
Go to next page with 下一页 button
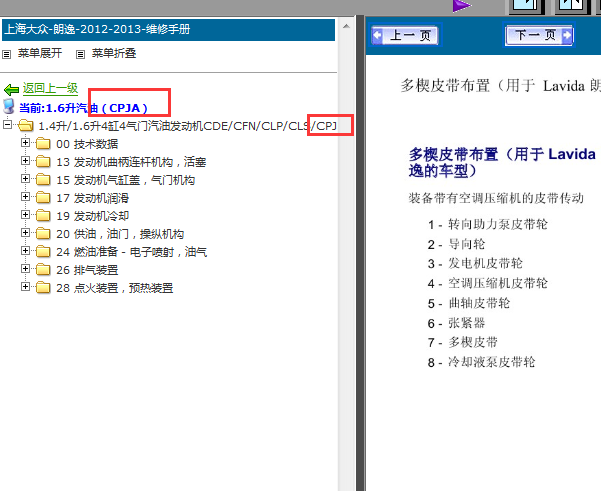tap(539, 35)
